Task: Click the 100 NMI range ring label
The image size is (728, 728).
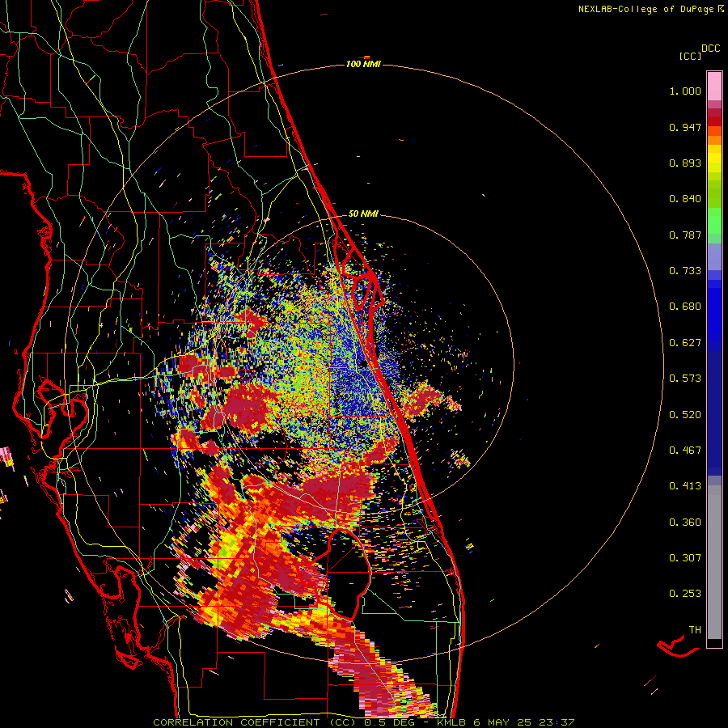Action: [x=363, y=64]
